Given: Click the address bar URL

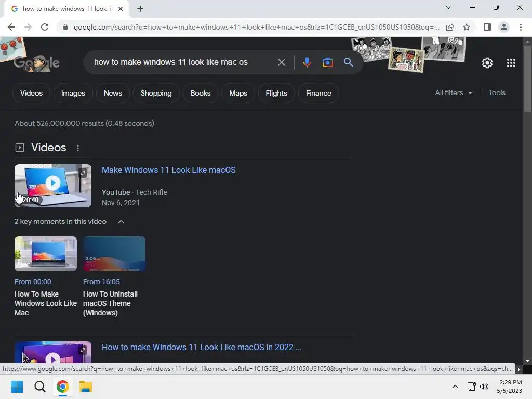Looking at the screenshot, I should [x=256, y=27].
